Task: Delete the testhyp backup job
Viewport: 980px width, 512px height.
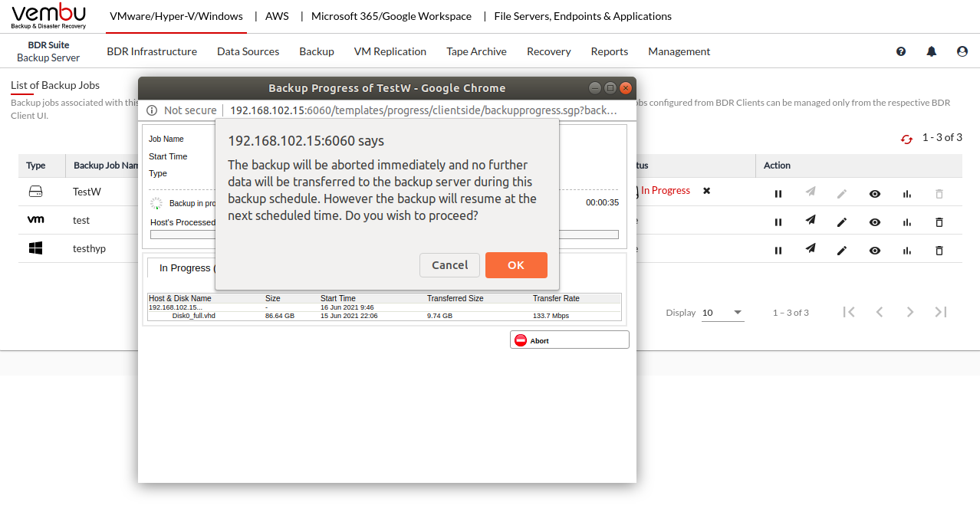Action: tap(939, 251)
